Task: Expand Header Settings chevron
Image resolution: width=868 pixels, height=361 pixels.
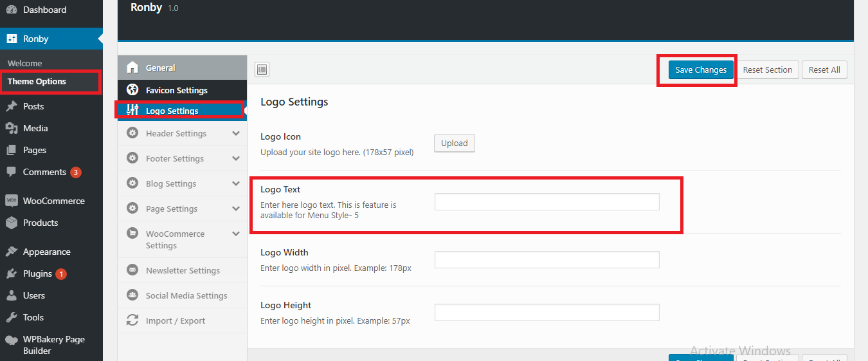Action: tap(236, 133)
